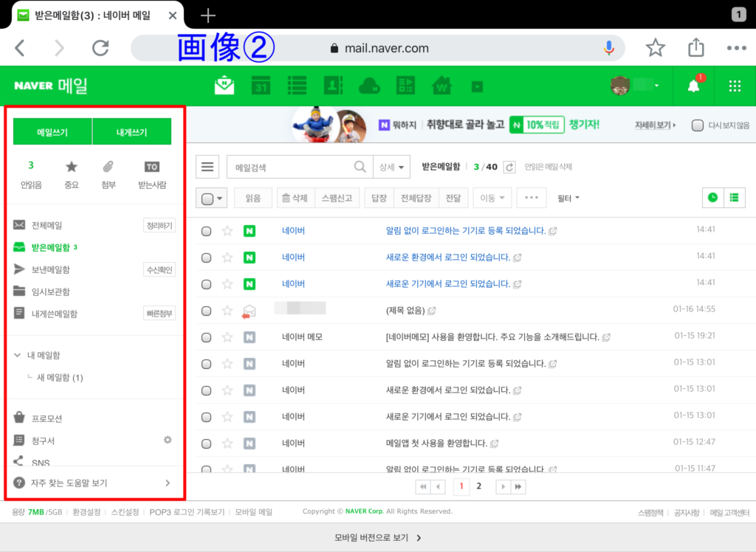Tick the 다시보지않음 checkbox
The height and width of the screenshot is (552, 756).
tap(697, 125)
